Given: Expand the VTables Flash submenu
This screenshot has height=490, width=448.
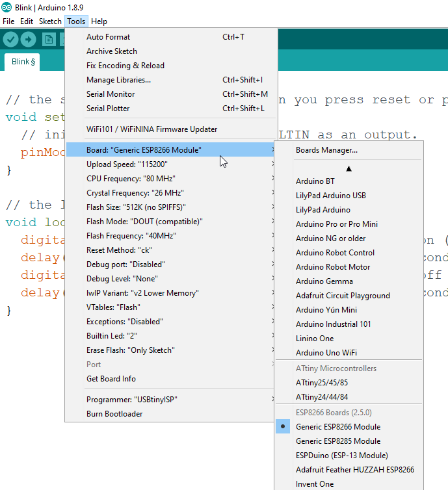Looking at the screenshot, I should tap(171, 307).
